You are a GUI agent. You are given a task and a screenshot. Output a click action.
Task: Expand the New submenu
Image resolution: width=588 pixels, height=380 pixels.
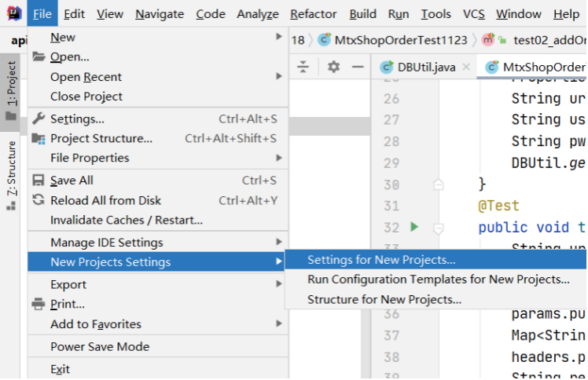pos(278,37)
